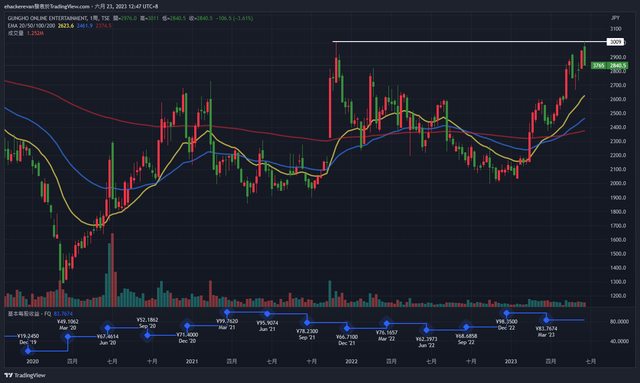Click the JPY currency label on price axis
Screen dimensions: 640x383
pyautogui.click(x=616, y=18)
